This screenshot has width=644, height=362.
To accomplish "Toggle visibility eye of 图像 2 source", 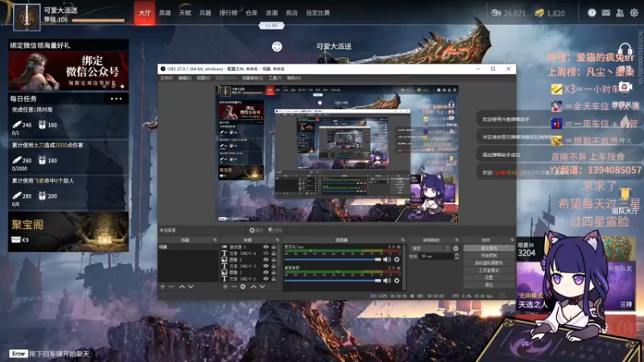I will 266,259.
